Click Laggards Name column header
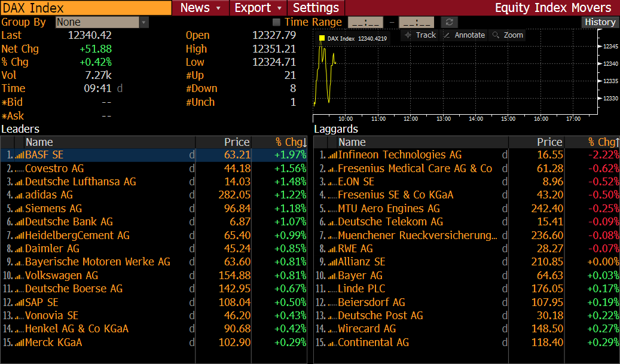The width and height of the screenshot is (620, 364). [423, 142]
